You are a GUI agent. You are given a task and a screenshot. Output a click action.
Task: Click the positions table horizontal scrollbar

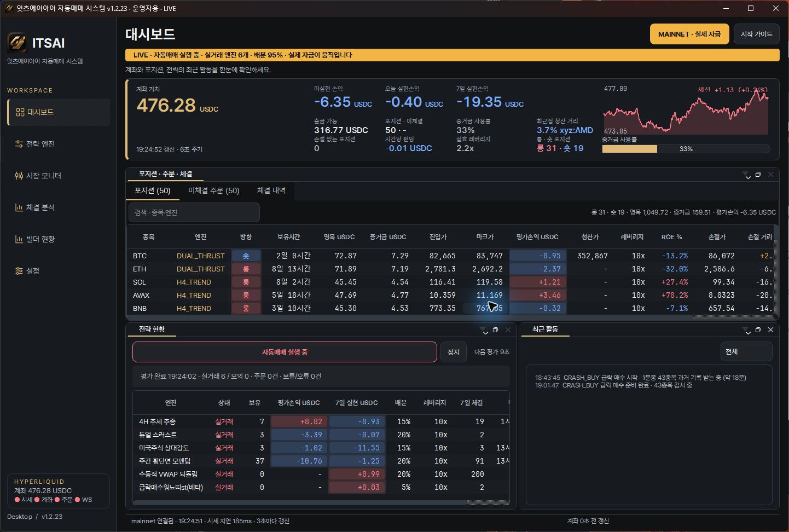pyautogui.click(x=450, y=317)
